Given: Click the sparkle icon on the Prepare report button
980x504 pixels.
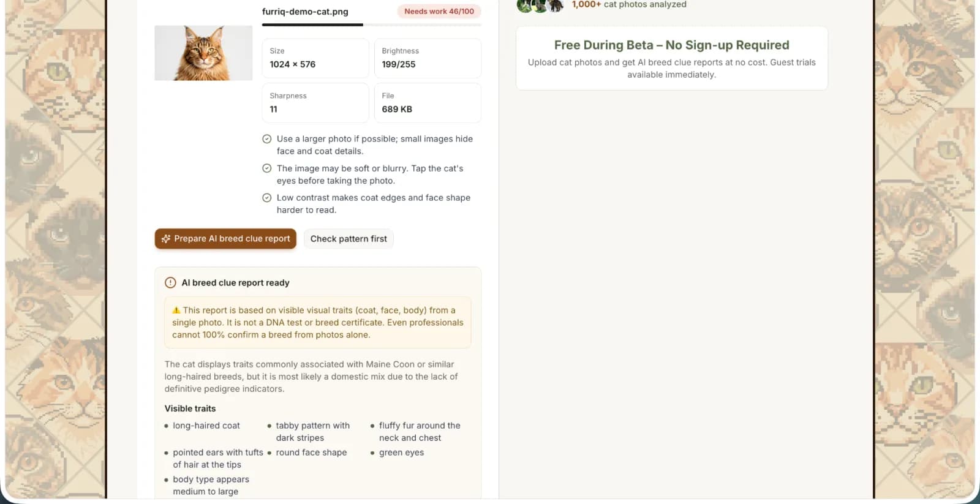Looking at the screenshot, I should 166,239.
